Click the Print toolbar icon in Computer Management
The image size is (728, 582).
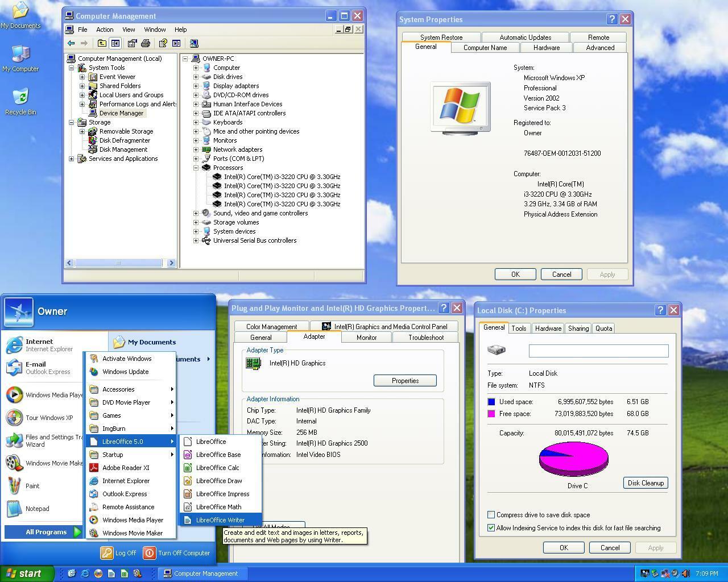145,43
